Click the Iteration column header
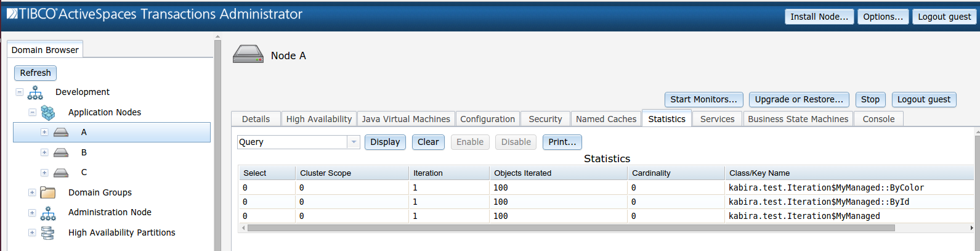This screenshot has height=251, width=980. (x=449, y=173)
